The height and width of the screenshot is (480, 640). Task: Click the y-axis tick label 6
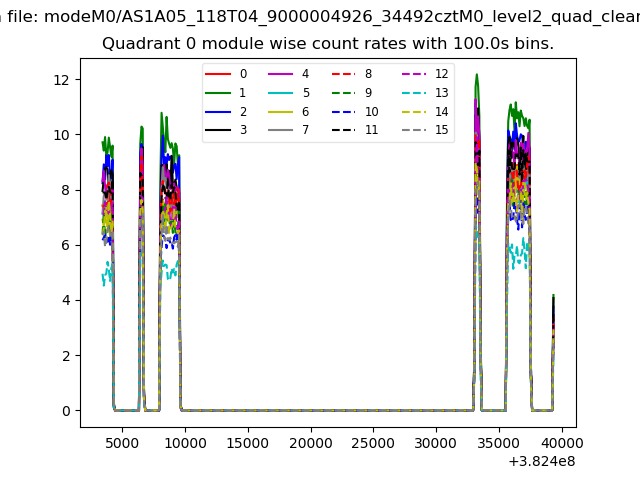[x=66, y=245]
